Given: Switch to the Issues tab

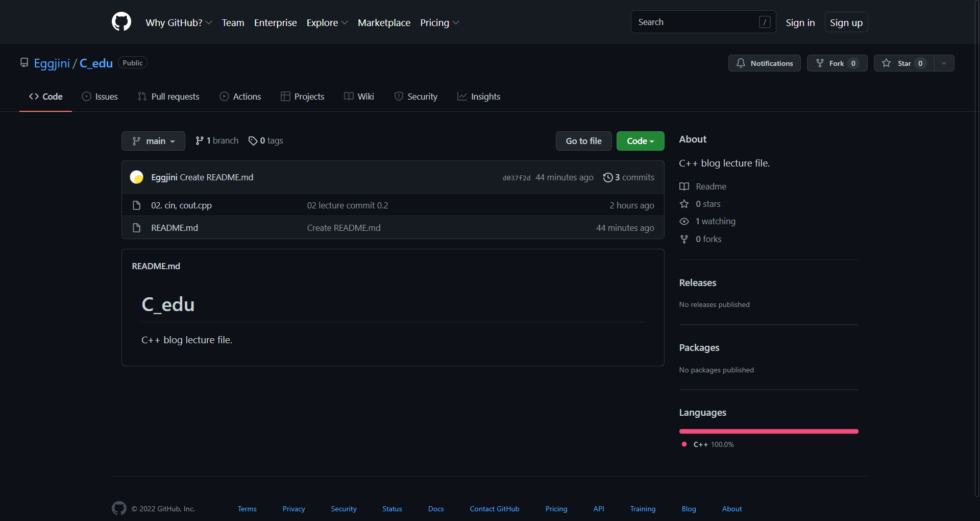Looking at the screenshot, I should [x=100, y=97].
